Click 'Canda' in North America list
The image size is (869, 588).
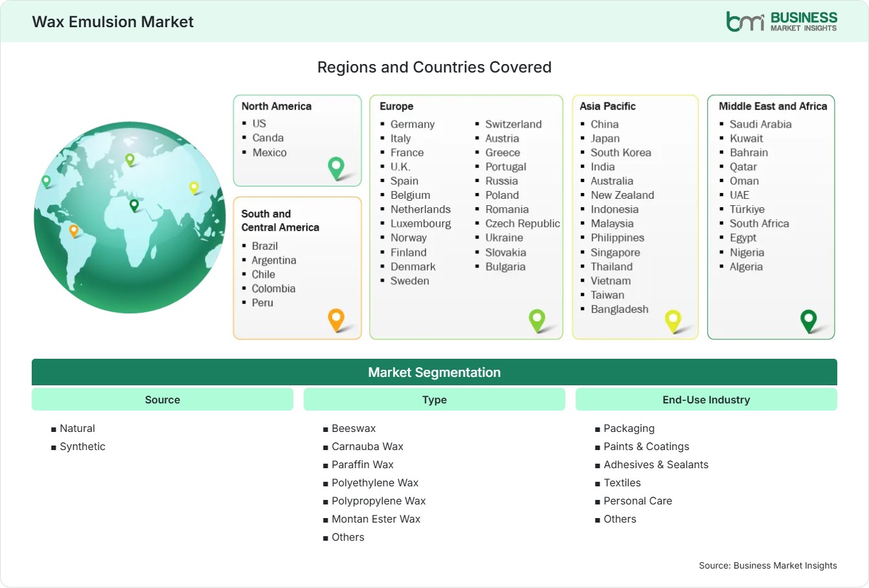point(268,137)
